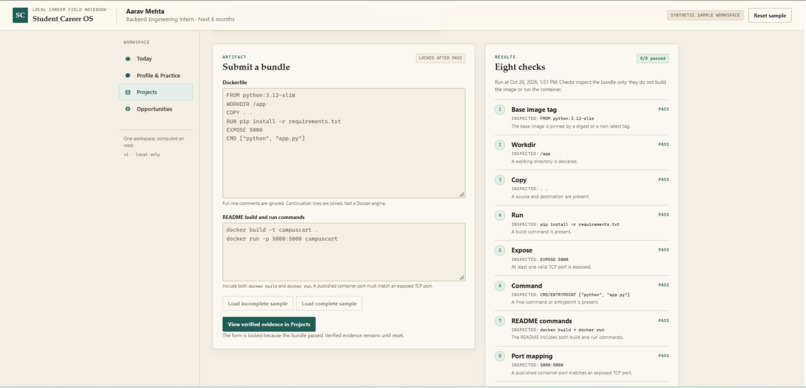Click the Port mapping check title
This screenshot has height=388, width=806.
pos(532,356)
